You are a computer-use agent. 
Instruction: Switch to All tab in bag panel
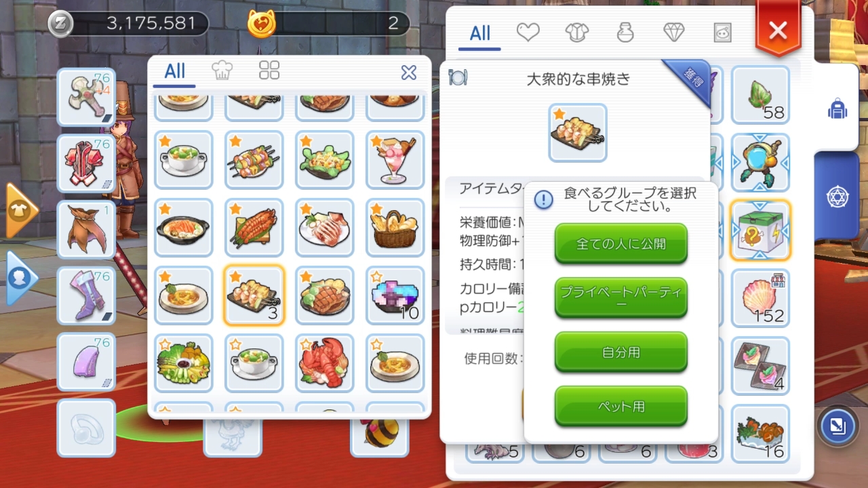479,33
